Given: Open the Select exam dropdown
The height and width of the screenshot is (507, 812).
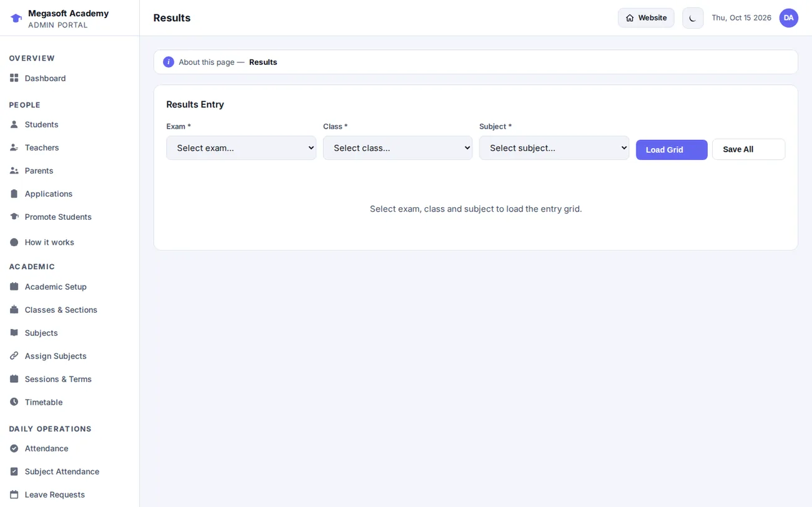Looking at the screenshot, I should (241, 148).
